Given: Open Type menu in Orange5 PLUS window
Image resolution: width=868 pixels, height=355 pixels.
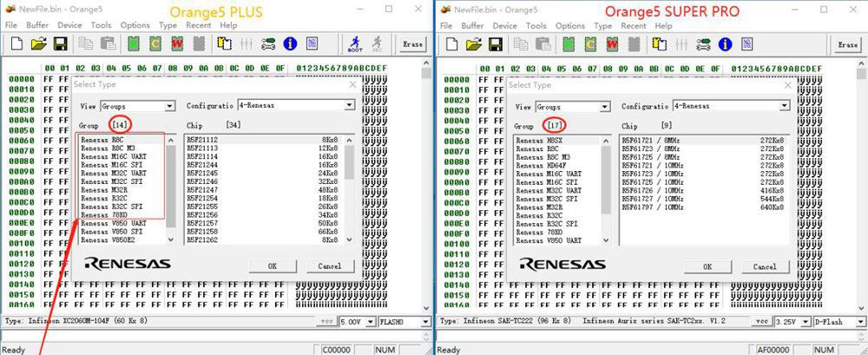Looking at the screenshot, I should (x=168, y=25).
